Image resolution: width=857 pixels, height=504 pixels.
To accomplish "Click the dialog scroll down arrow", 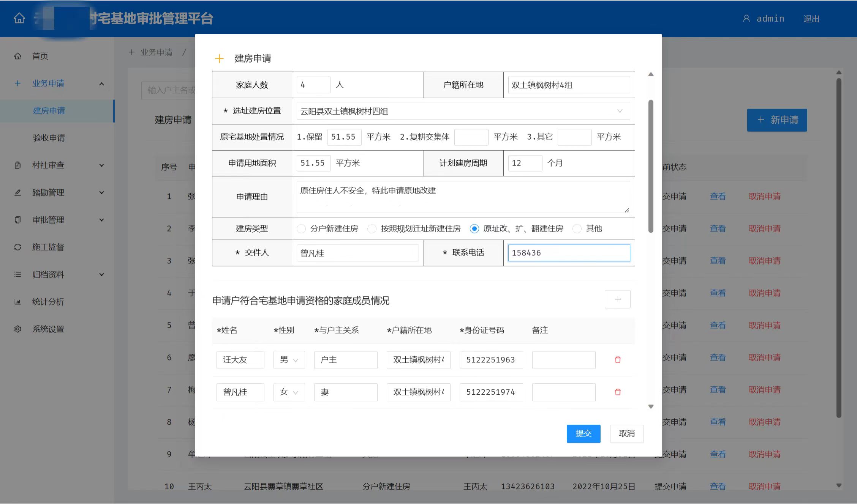I will point(651,406).
